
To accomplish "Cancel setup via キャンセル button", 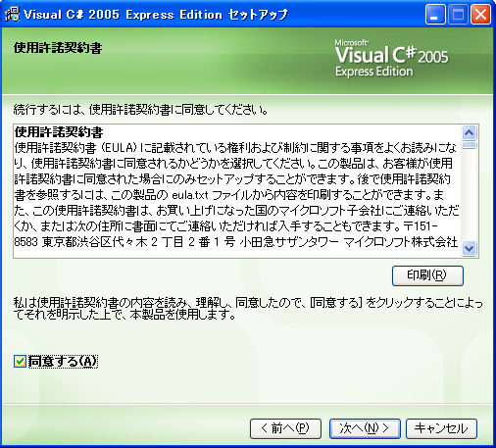I will (x=441, y=428).
